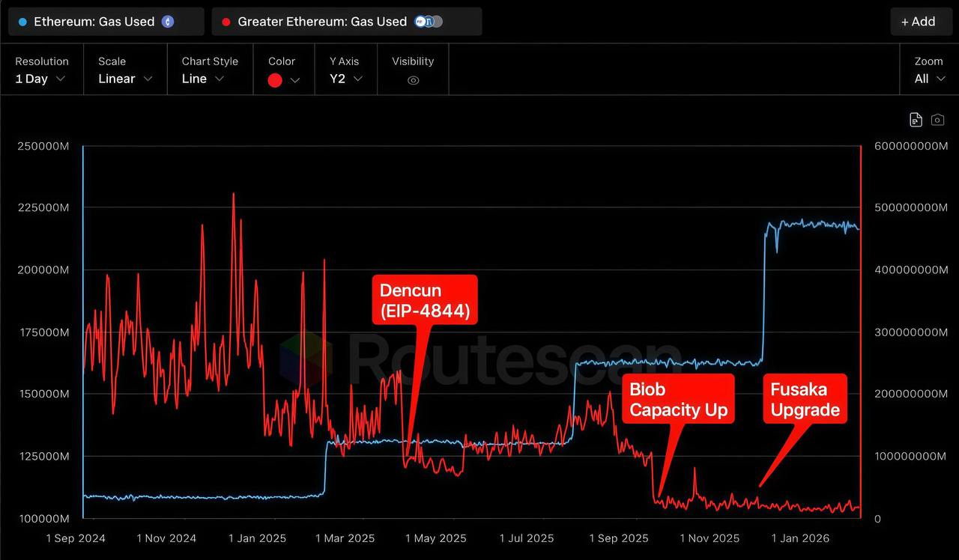This screenshot has height=560, width=959.
Task: Click the Ethereum logo icon in first series chip
Action: coord(168,22)
